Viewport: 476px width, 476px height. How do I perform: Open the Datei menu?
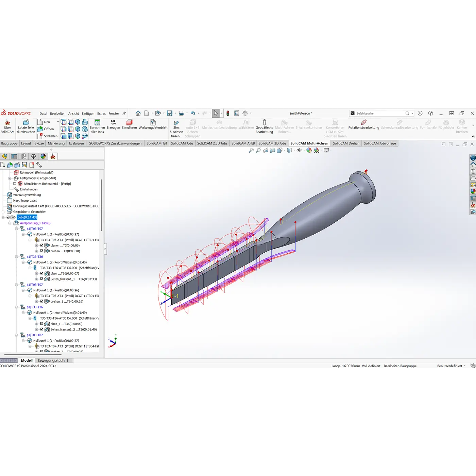point(43,114)
